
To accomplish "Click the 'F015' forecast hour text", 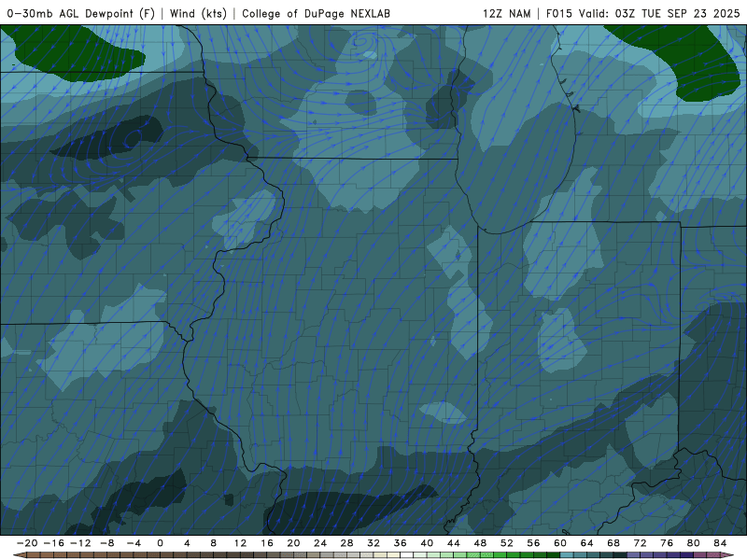I will [x=558, y=14].
